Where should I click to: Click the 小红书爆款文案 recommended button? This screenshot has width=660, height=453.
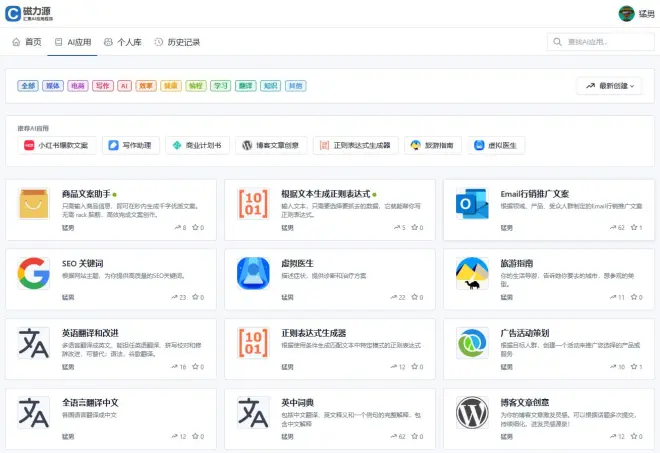pyautogui.click(x=55, y=145)
